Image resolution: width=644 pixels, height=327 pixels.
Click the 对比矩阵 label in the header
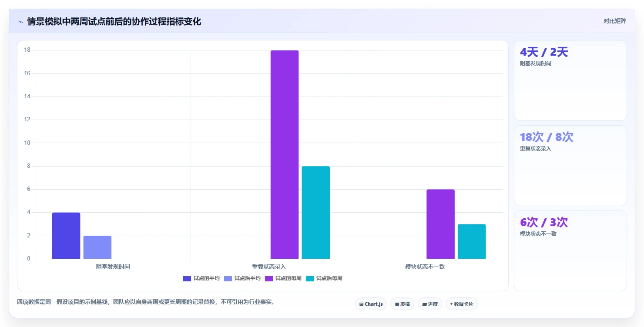614,21
